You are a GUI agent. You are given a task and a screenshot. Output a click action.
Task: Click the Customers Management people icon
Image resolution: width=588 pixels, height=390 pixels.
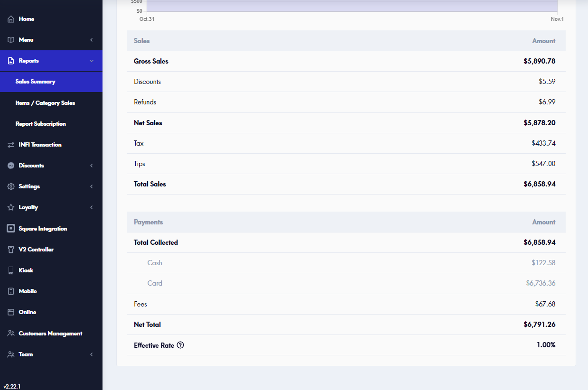11,334
